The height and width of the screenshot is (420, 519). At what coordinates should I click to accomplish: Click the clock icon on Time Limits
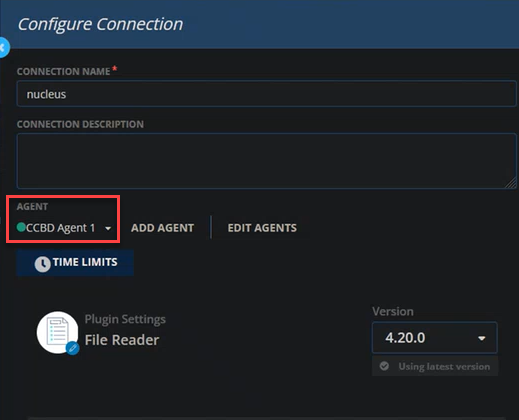point(43,264)
